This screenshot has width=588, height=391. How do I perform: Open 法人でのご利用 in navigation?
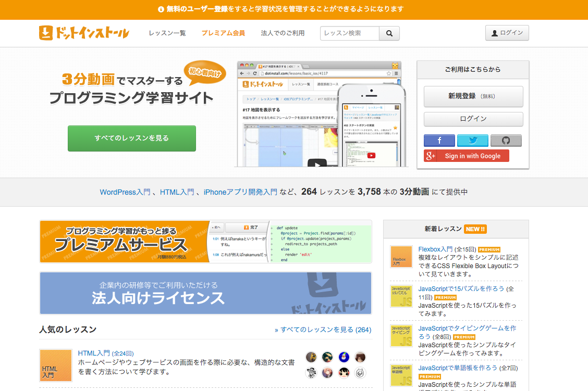click(x=283, y=33)
